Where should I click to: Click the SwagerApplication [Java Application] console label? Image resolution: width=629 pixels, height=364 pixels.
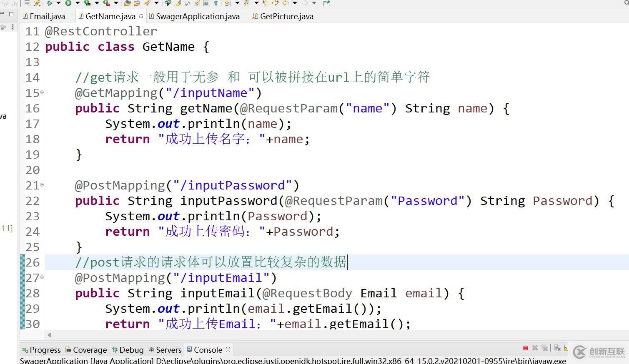[x=87, y=361]
